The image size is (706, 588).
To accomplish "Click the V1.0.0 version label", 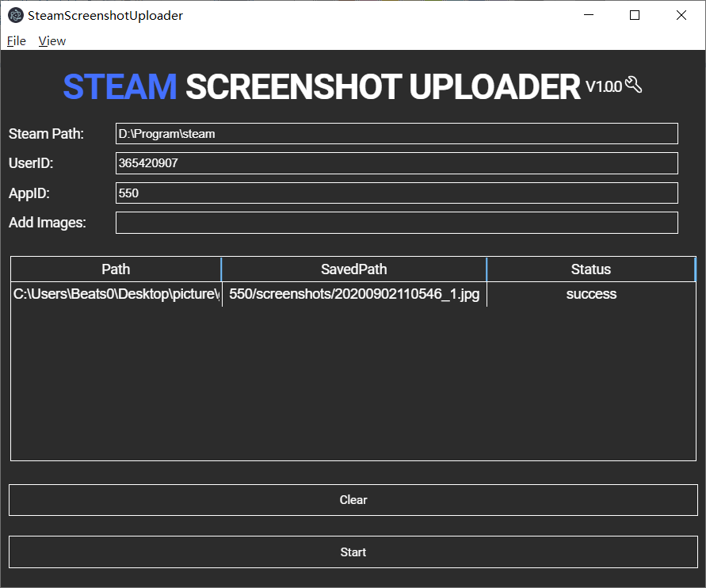I will tap(604, 86).
